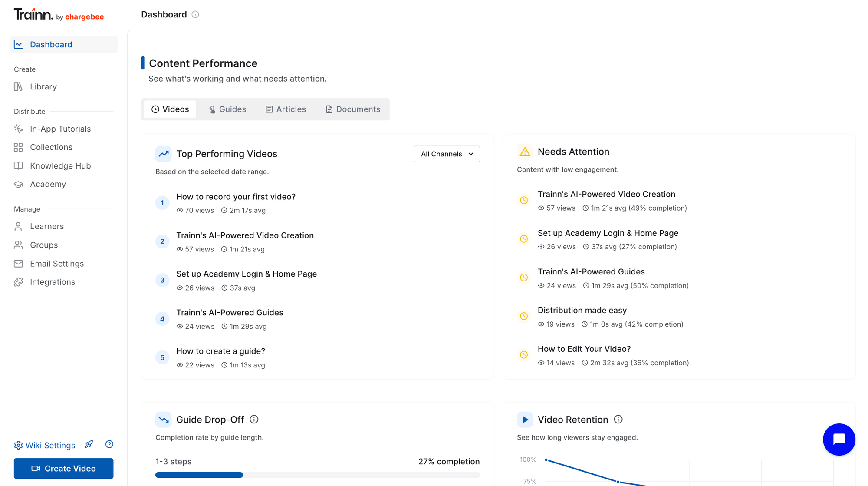Click the Learners person icon
This screenshot has width=868, height=486.
click(18, 226)
